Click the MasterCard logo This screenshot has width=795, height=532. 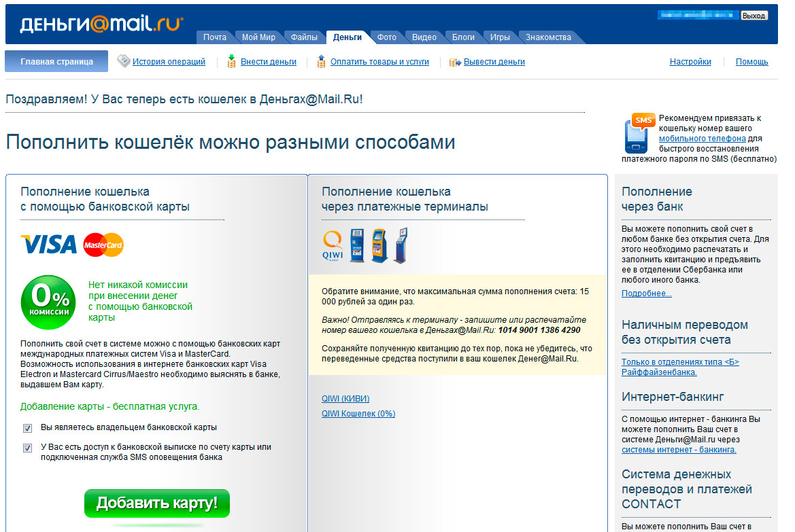point(103,245)
